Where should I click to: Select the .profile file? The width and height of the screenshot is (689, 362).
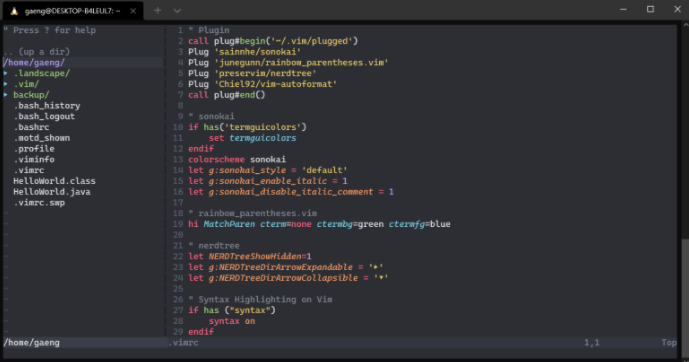point(34,148)
